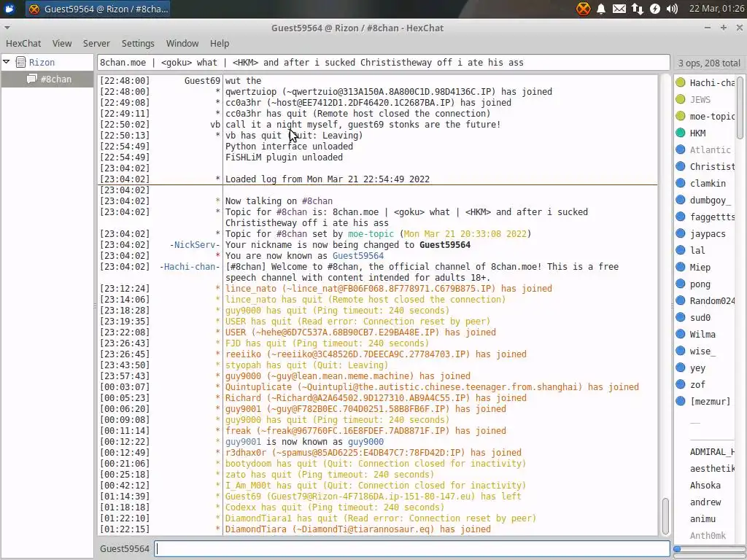Open the HexChat menu
747x560 pixels.
[x=23, y=43]
